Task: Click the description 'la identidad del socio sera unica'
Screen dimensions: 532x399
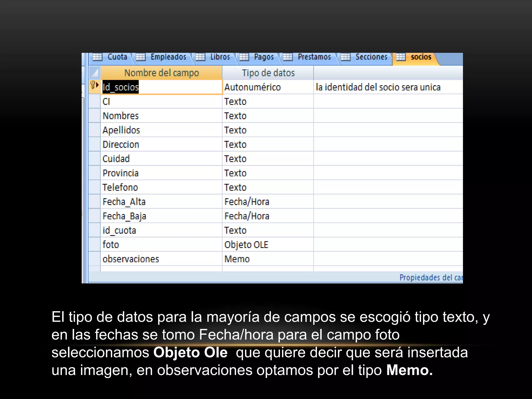Action: [378, 87]
